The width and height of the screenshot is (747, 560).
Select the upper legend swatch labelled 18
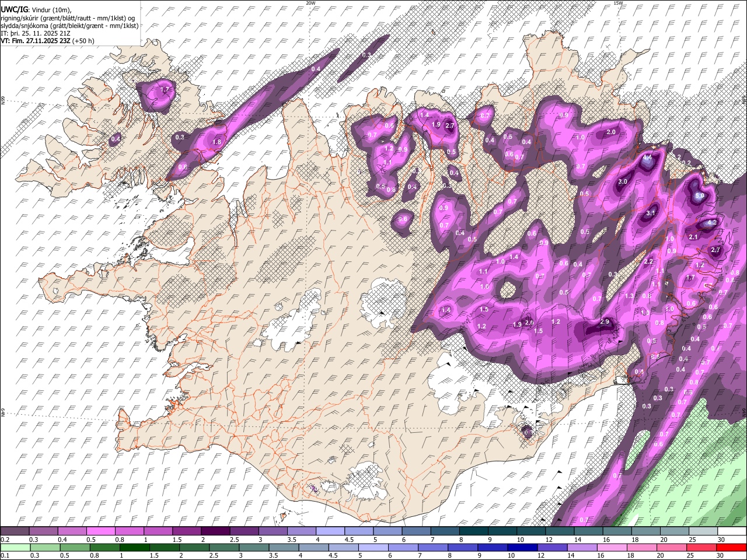645,531
